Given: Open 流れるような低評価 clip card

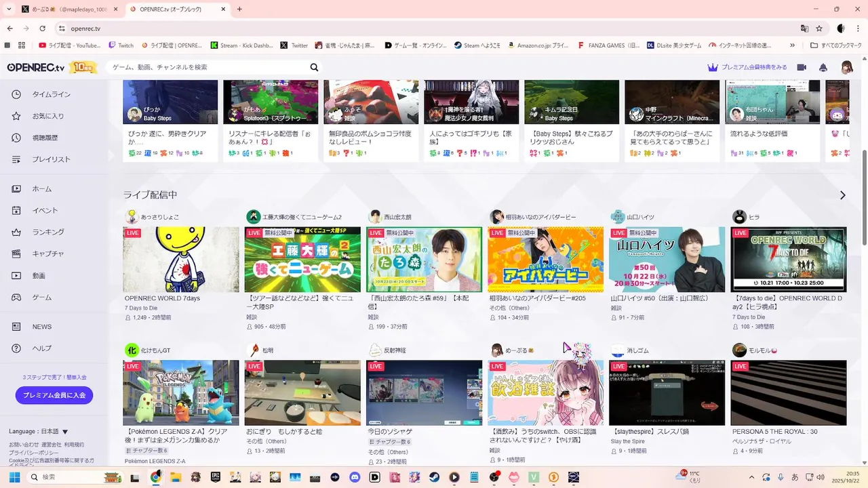Looking at the screenshot, I should (x=772, y=121).
